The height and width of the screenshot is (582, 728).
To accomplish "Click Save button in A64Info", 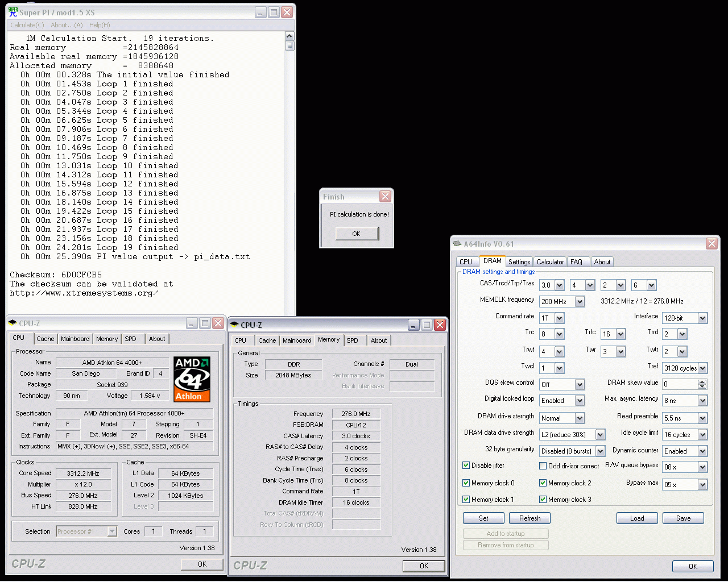I will (x=684, y=518).
